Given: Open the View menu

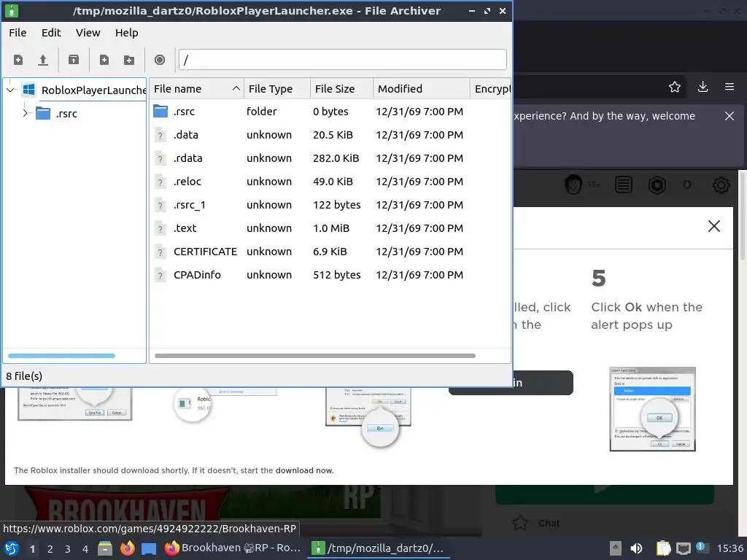Looking at the screenshot, I should [88, 33].
